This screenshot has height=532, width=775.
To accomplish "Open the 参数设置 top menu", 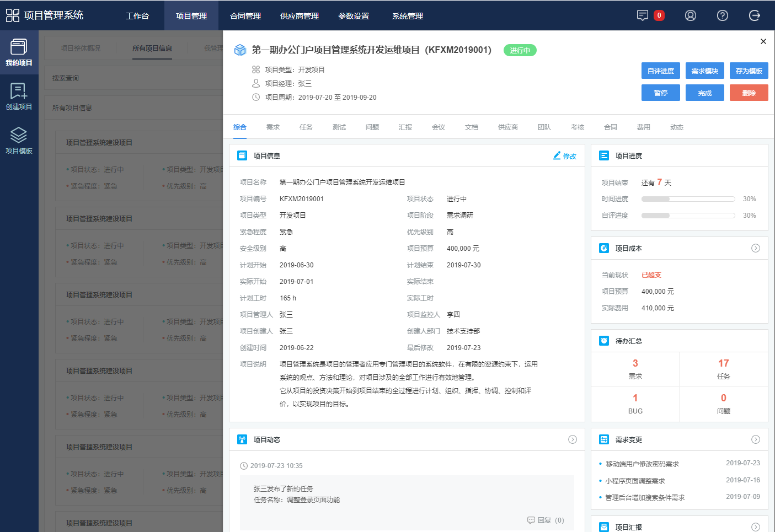I will point(354,15).
